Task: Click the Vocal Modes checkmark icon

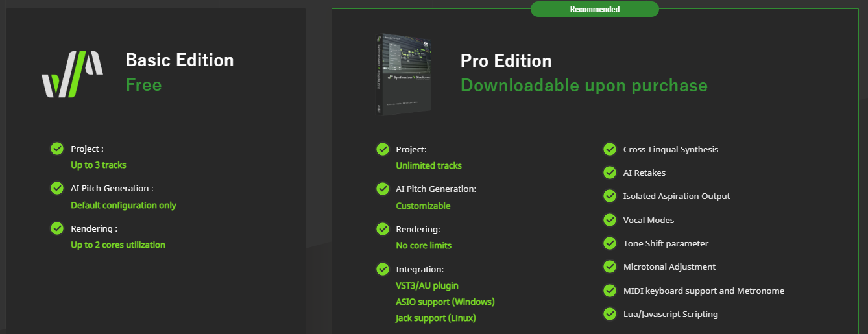Action: coord(610,220)
